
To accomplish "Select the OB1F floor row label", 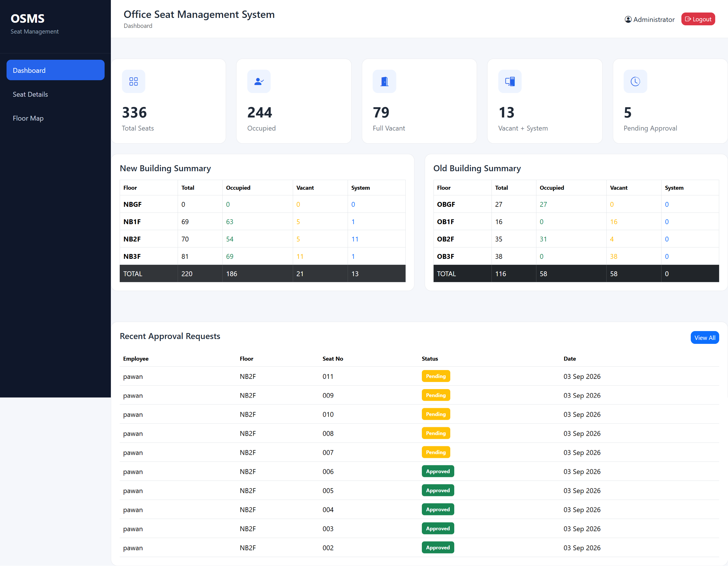I will pyautogui.click(x=446, y=222).
